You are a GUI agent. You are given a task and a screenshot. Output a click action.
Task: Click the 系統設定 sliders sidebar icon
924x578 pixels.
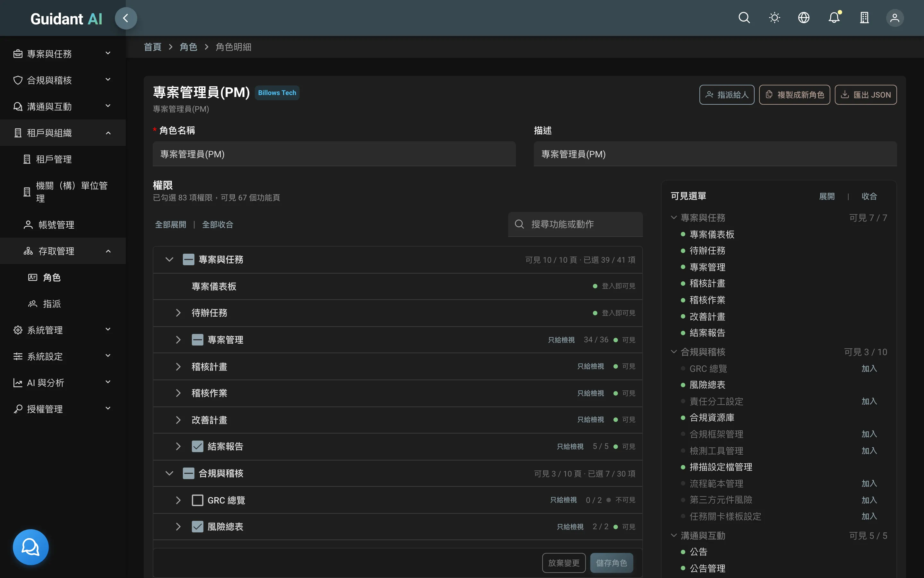coord(18,357)
